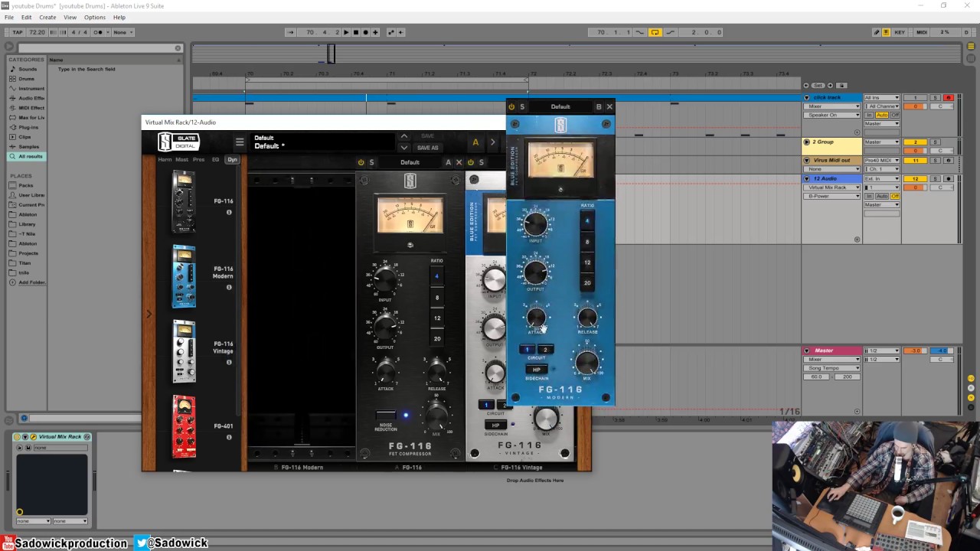Toggle power on FG-116 black compressor
Viewport: 980px width, 551px height.
point(361,162)
